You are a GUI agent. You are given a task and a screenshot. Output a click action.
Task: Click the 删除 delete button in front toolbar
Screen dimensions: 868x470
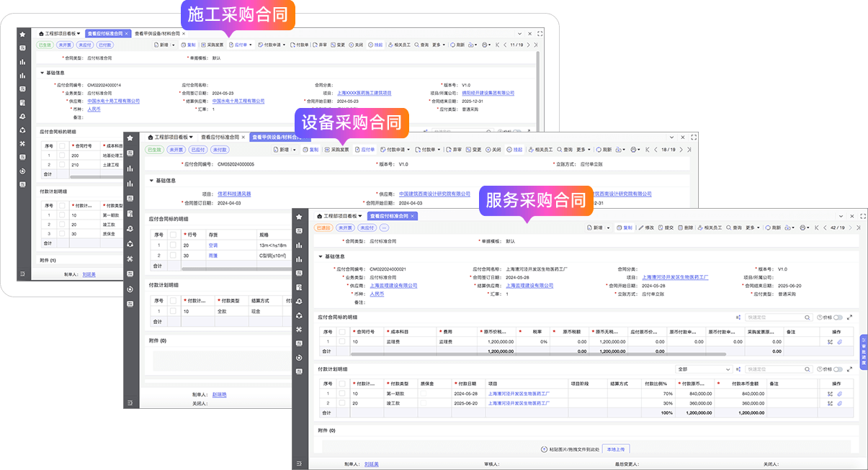click(685, 227)
